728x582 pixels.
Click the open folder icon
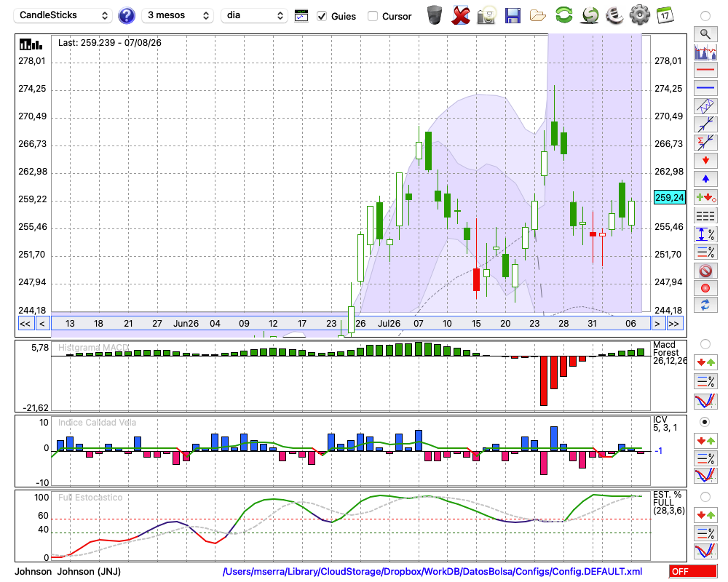pos(538,16)
